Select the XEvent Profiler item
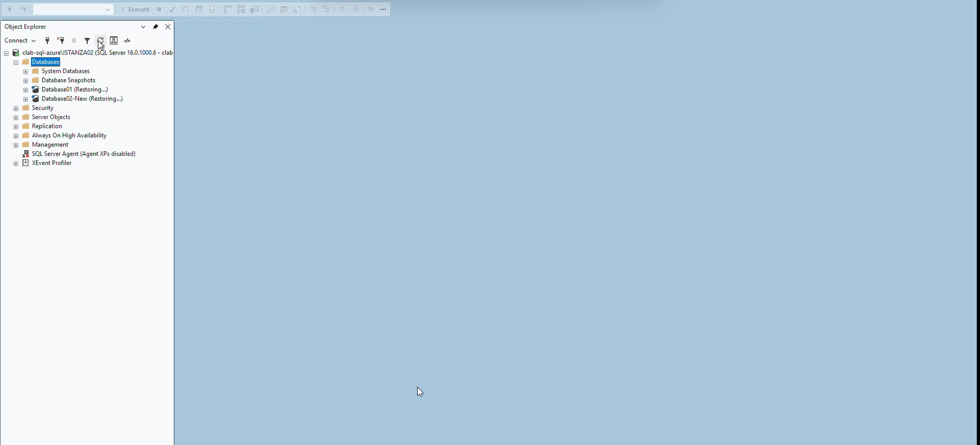This screenshot has width=980, height=445. (51, 163)
